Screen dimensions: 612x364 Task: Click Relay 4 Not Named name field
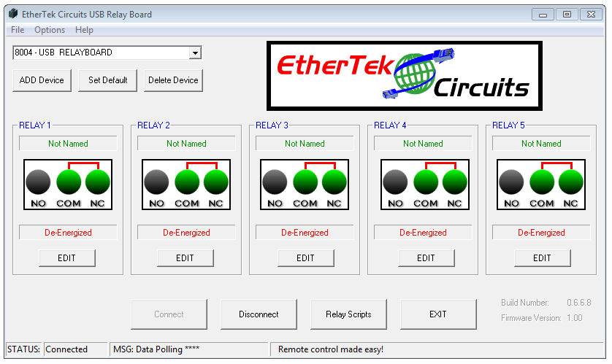click(423, 144)
